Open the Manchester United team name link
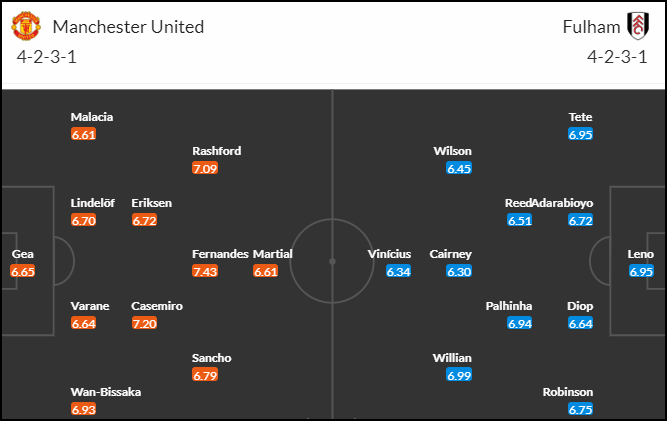The image size is (667, 421). coord(128,27)
